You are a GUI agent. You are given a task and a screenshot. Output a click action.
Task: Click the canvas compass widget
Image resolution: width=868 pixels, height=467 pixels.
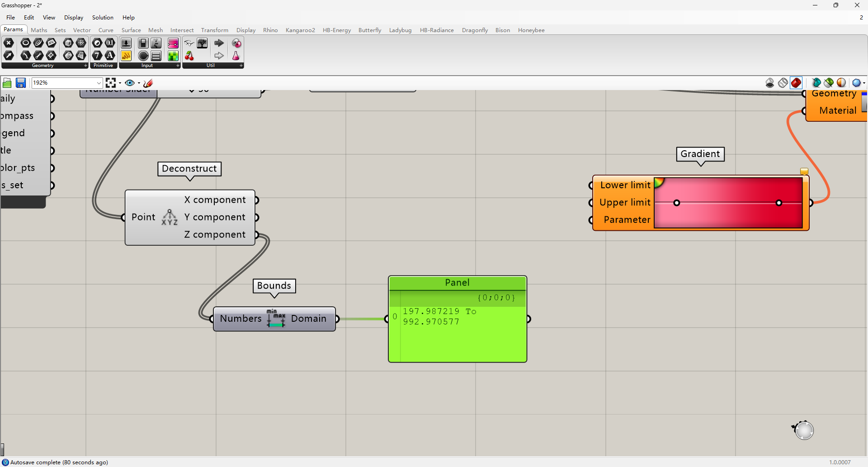[803, 429]
